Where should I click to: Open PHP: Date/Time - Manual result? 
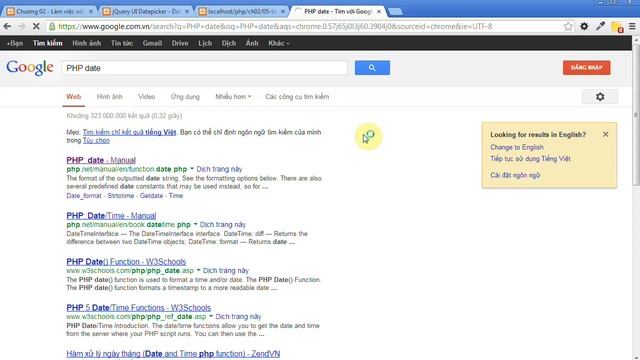pos(111,216)
